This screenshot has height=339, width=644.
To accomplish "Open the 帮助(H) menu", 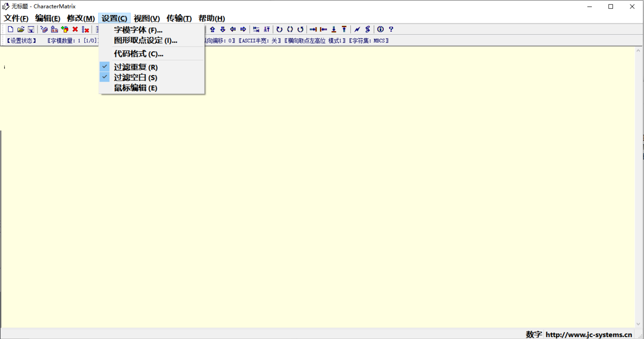I will (211, 18).
